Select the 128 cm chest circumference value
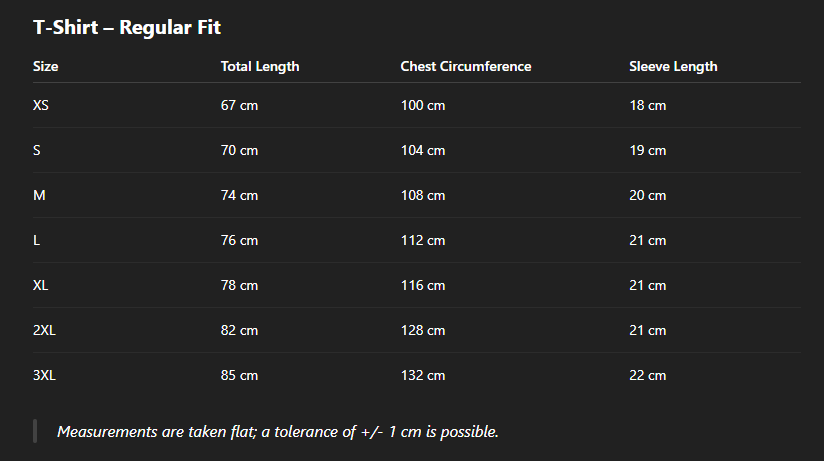 coord(423,330)
